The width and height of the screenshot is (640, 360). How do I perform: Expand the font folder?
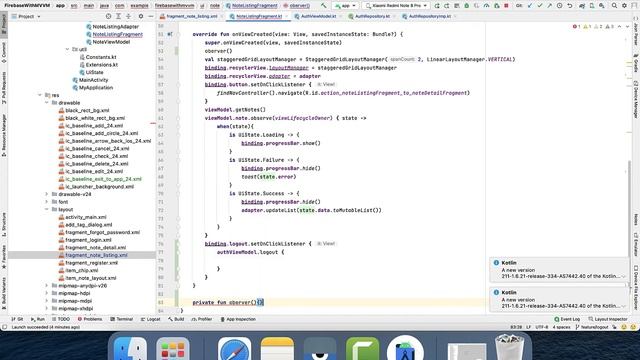47,202
